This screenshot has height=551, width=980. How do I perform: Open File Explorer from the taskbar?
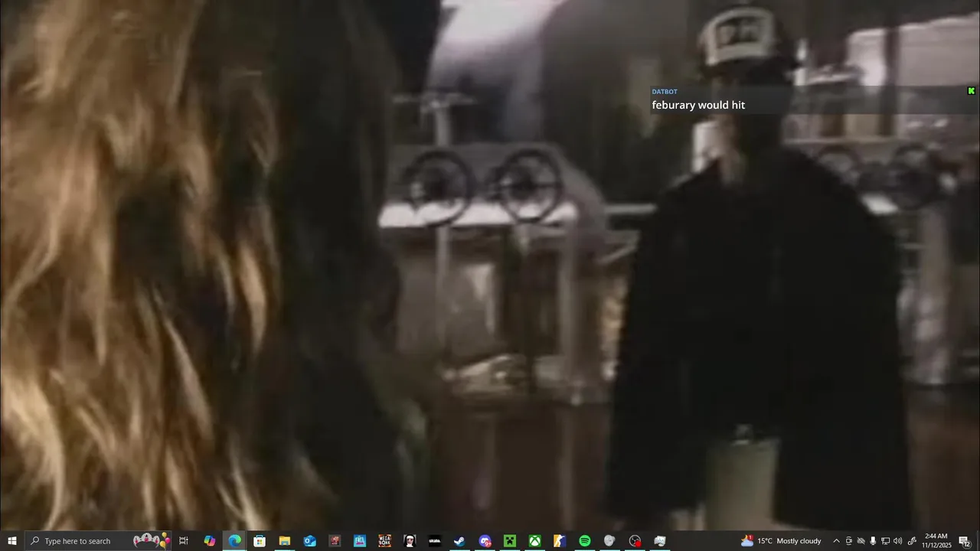click(284, 541)
